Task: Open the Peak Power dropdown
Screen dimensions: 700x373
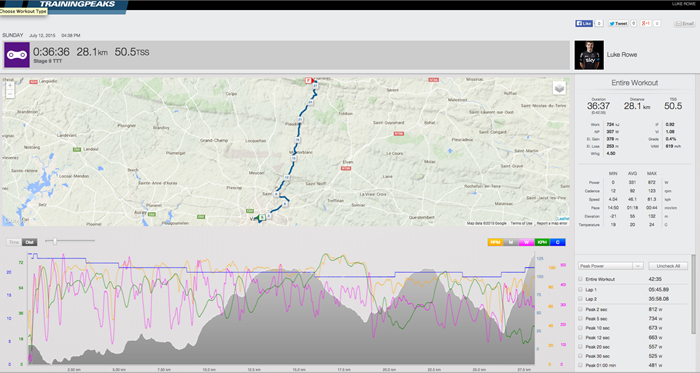Action: coord(610,266)
